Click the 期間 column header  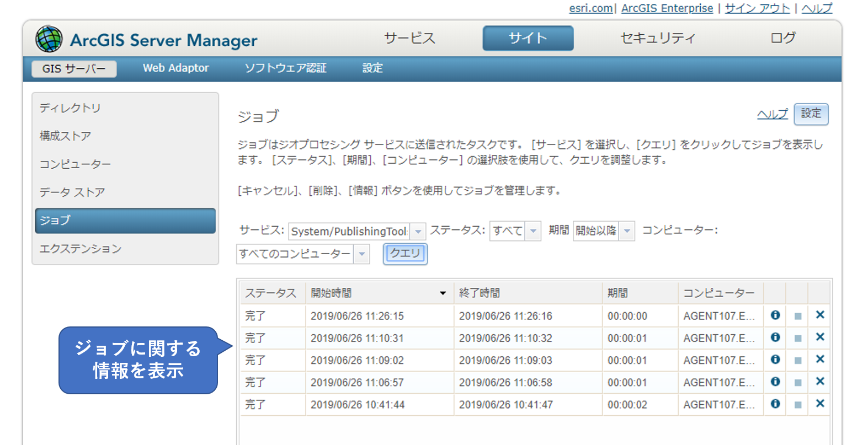640,293
